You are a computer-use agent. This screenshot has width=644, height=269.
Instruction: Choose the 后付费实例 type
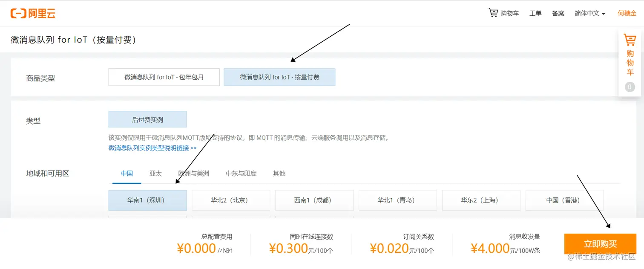point(147,119)
